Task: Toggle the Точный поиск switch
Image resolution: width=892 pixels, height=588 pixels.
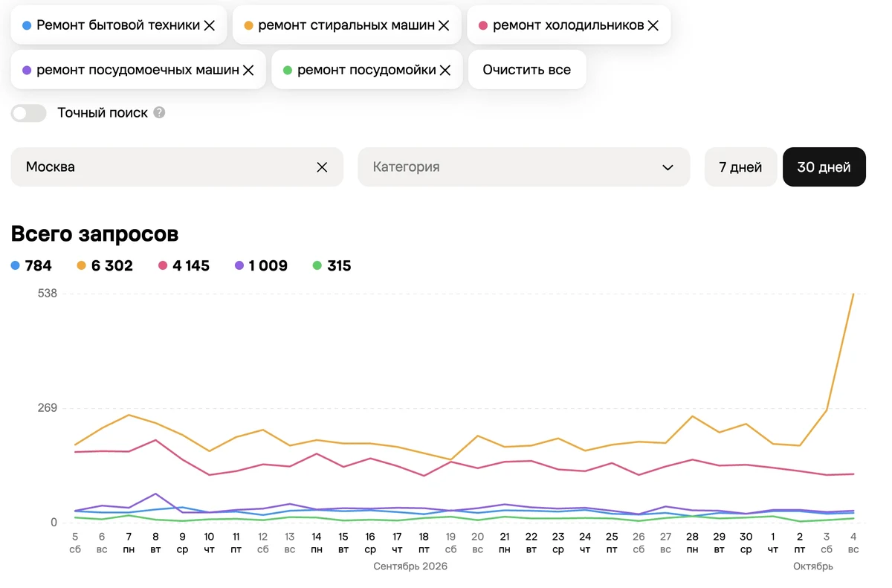Action: click(29, 113)
